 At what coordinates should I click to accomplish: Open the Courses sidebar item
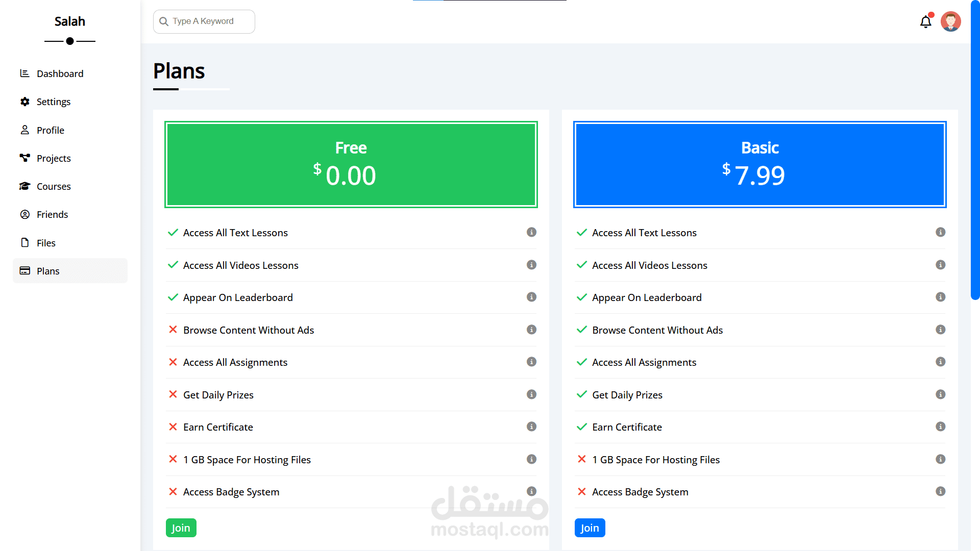[54, 186]
